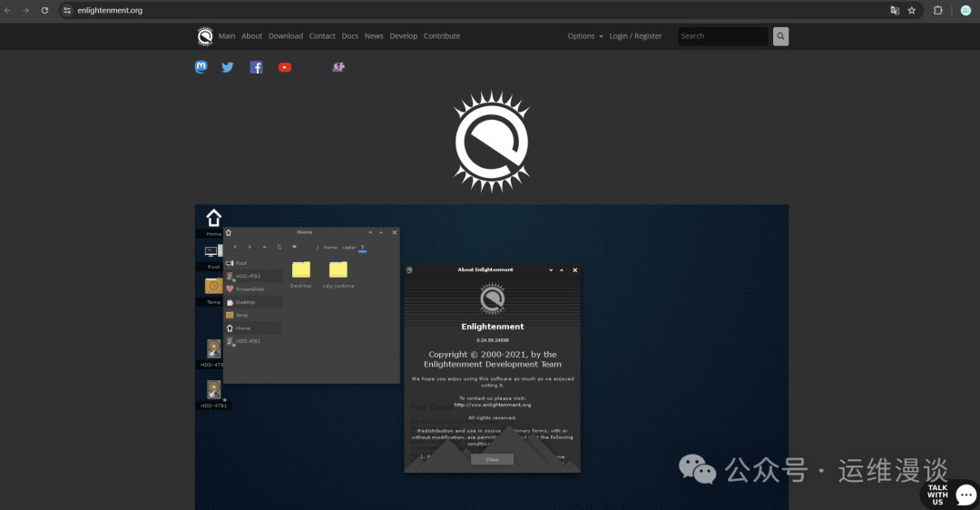Click the pink pony icon beside YouTube
This screenshot has width=980, height=510.
point(338,67)
